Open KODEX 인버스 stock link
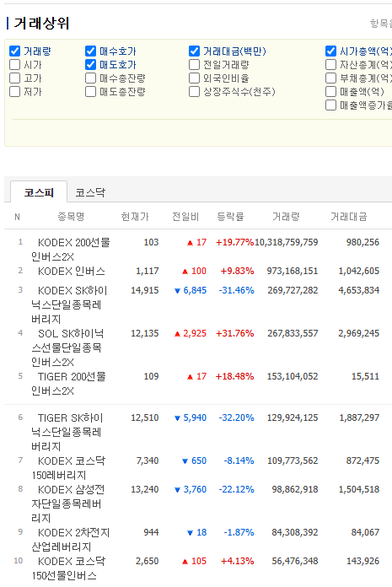392x587 pixels. (x=72, y=271)
